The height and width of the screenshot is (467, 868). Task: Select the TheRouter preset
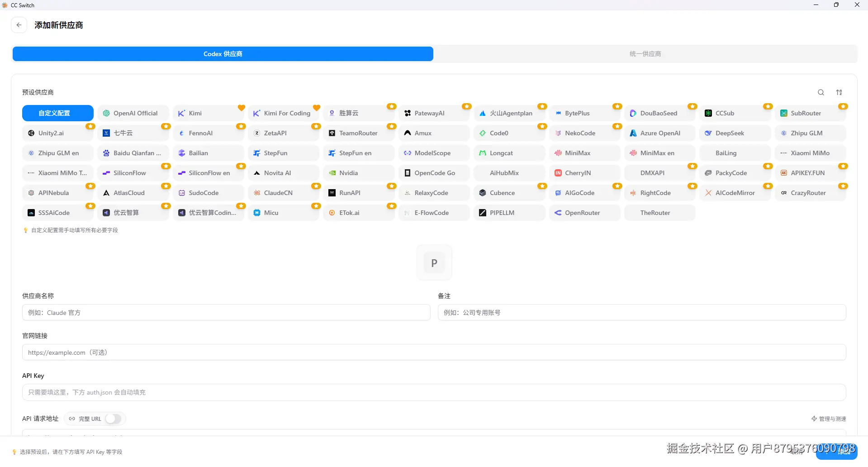[x=660, y=213]
